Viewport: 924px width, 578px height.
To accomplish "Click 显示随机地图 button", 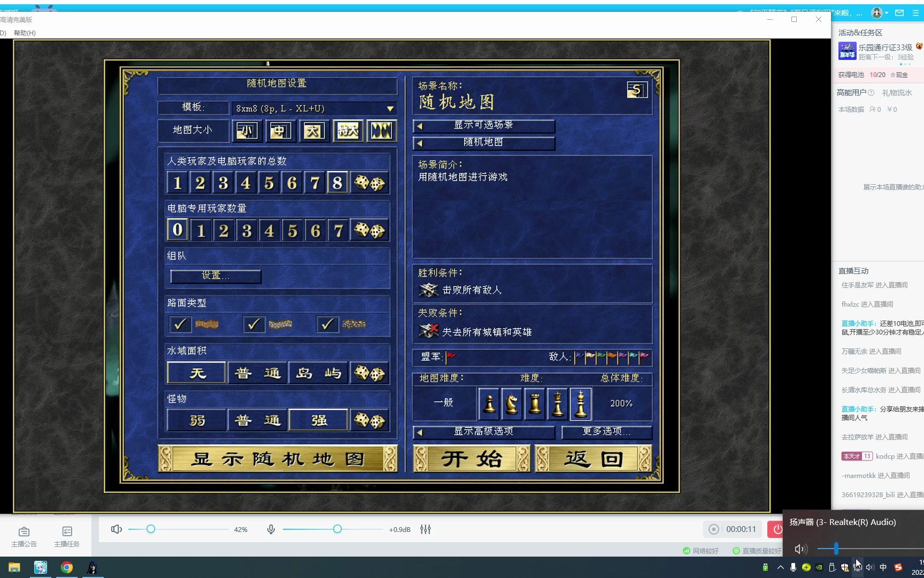I will tap(278, 459).
